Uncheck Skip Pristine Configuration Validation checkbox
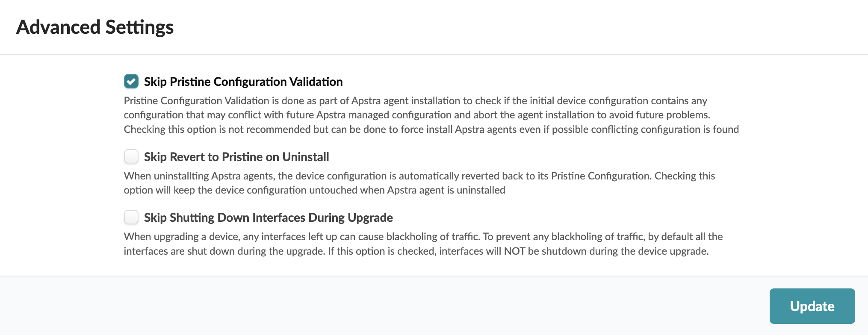Image resolution: width=868 pixels, height=335 pixels. pyautogui.click(x=131, y=81)
